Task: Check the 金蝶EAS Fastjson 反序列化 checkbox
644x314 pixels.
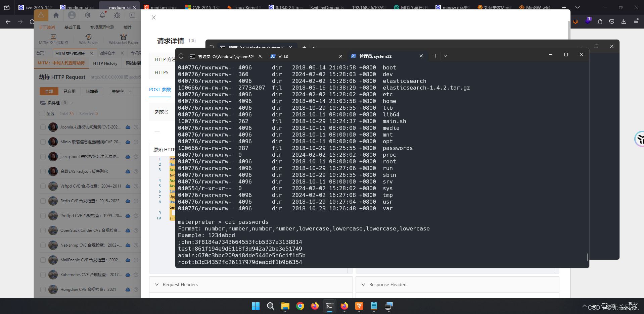Action: 43,171
